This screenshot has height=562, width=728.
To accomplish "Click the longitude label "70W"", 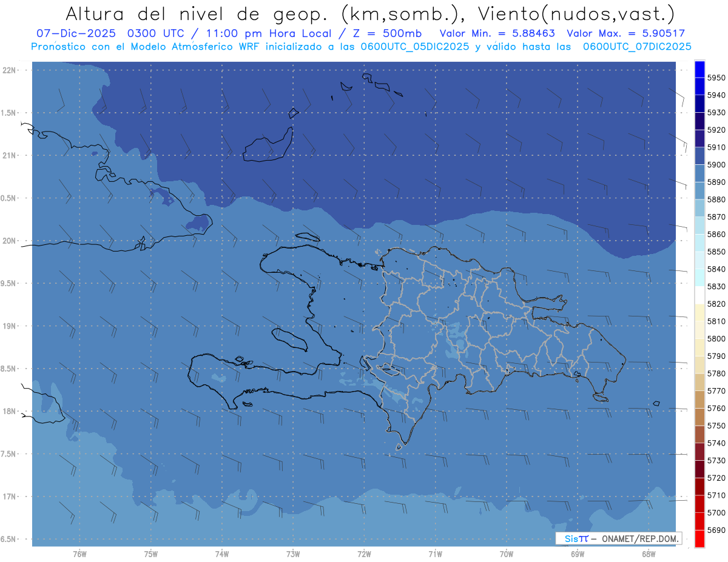I will pyautogui.click(x=507, y=554).
